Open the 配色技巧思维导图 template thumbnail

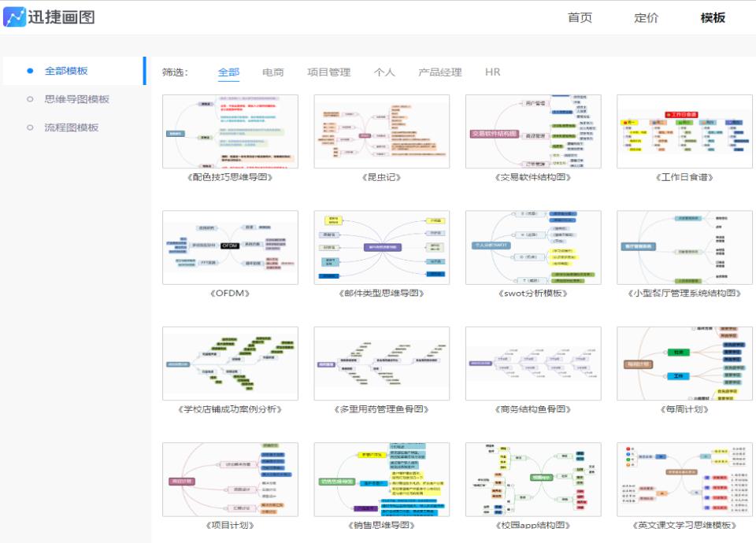click(230, 131)
